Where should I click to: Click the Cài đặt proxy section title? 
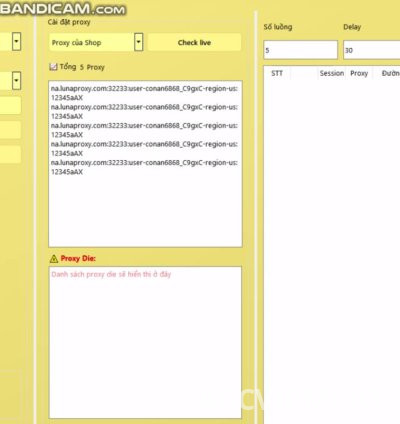click(x=69, y=22)
